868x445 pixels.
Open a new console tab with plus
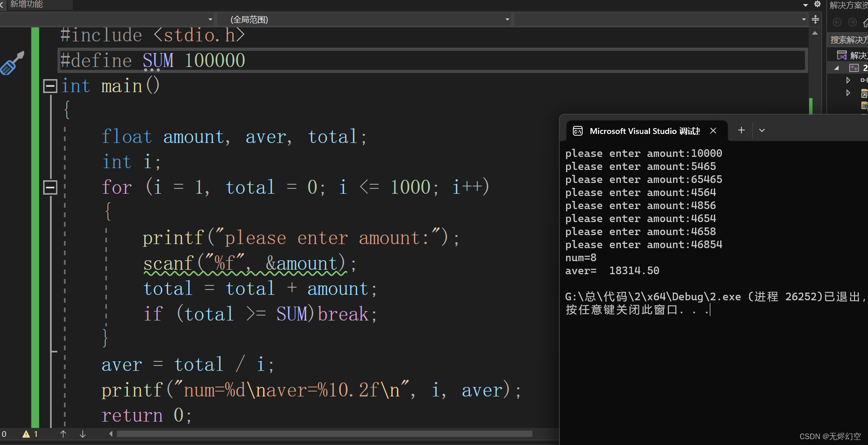(741, 130)
